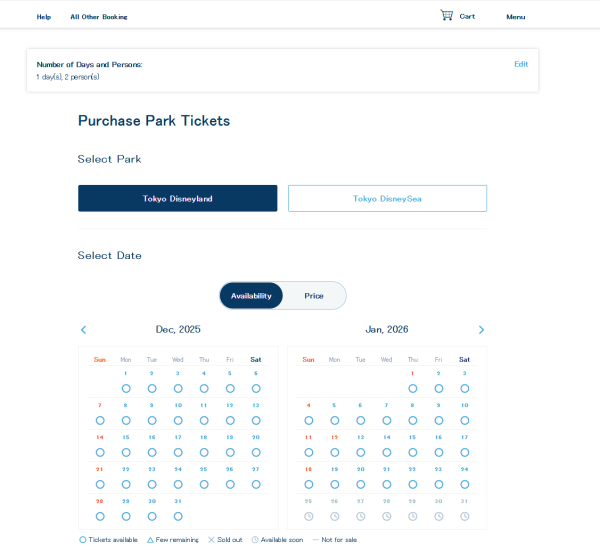Switch the toggle to Price view
The width and height of the screenshot is (600, 550).
(314, 296)
